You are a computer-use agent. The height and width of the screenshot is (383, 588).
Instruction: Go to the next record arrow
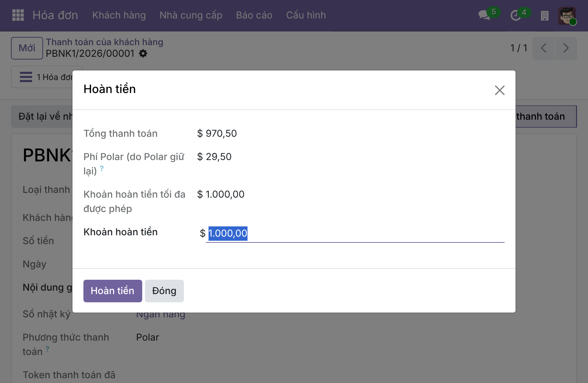point(566,48)
